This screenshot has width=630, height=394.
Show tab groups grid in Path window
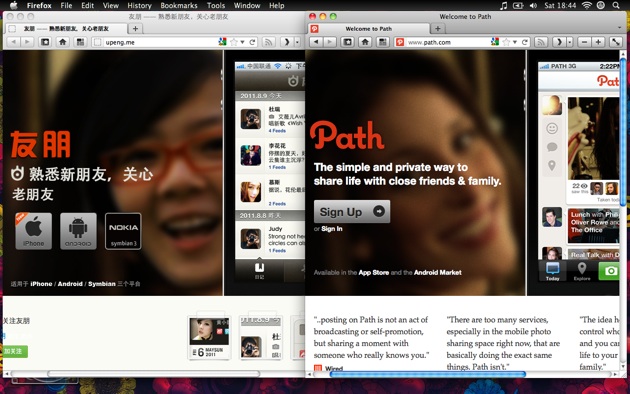382,42
